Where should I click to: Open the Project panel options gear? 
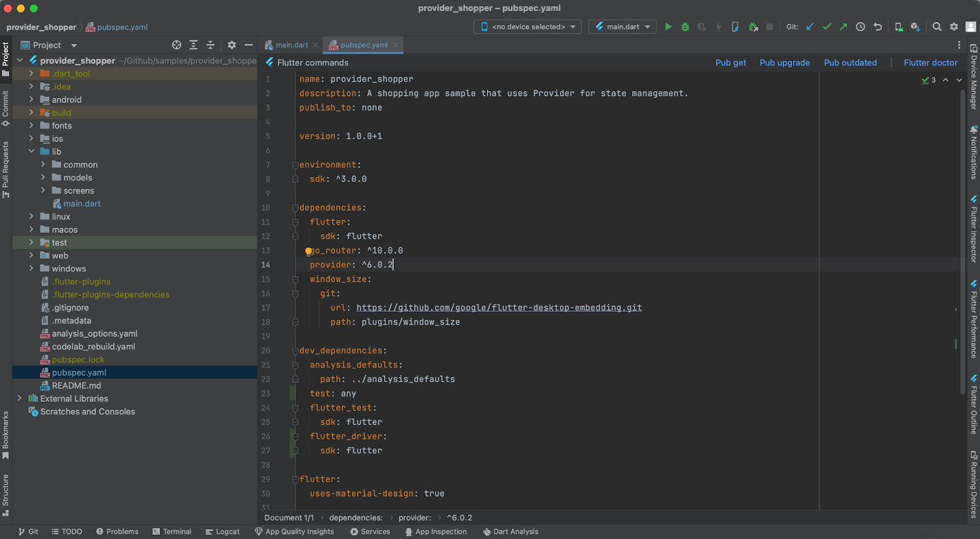(232, 45)
